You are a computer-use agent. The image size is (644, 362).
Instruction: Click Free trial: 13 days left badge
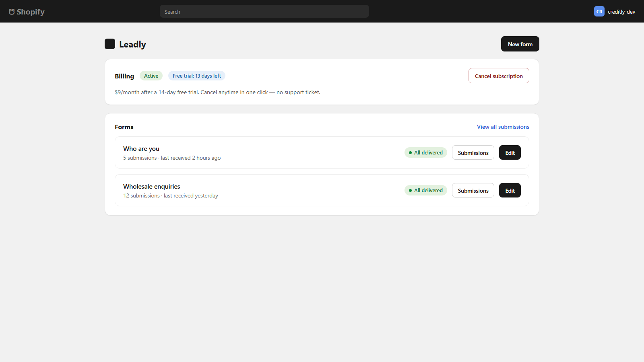click(197, 76)
